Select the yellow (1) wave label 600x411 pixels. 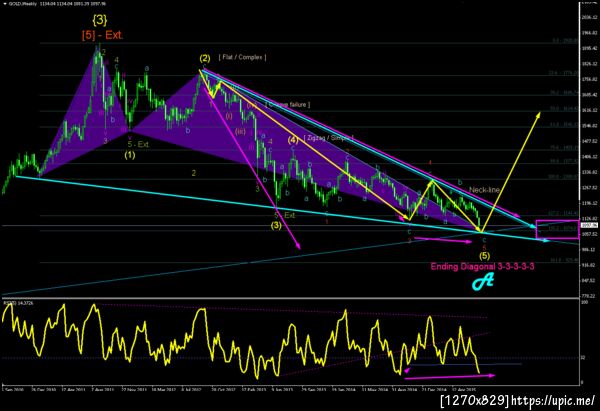click(x=130, y=155)
